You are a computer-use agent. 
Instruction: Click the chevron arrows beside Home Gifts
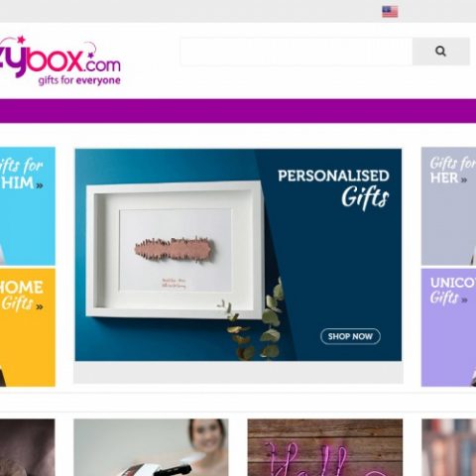(40, 307)
